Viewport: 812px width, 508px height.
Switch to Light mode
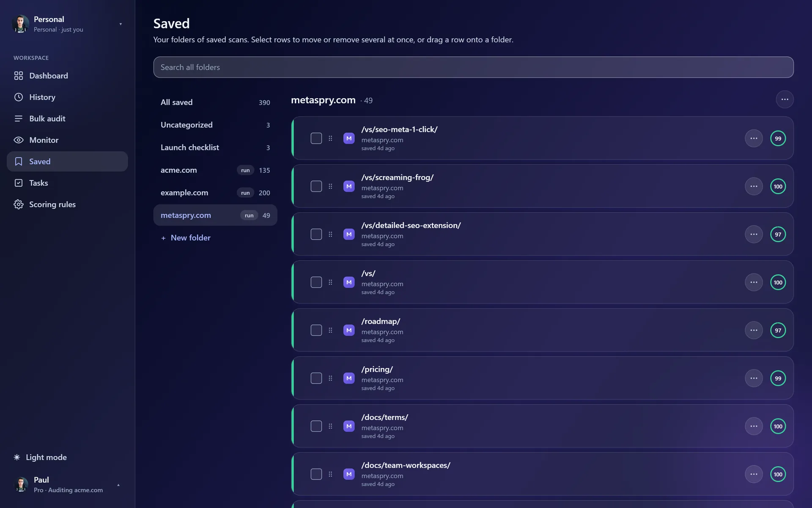pyautogui.click(x=41, y=457)
